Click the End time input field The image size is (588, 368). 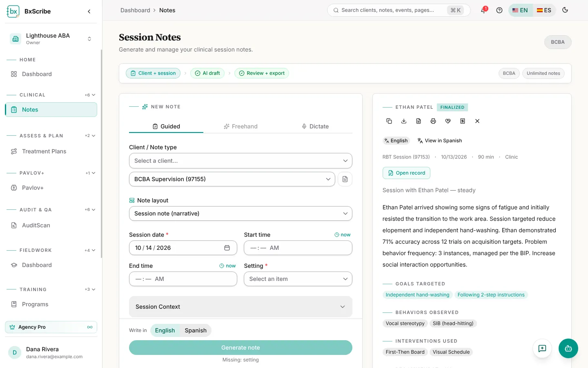coord(183,279)
